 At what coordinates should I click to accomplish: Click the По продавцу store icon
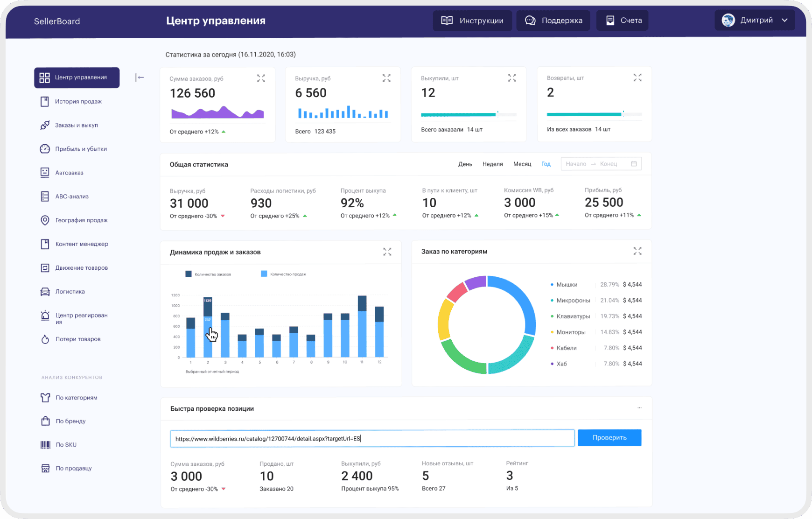coord(45,468)
